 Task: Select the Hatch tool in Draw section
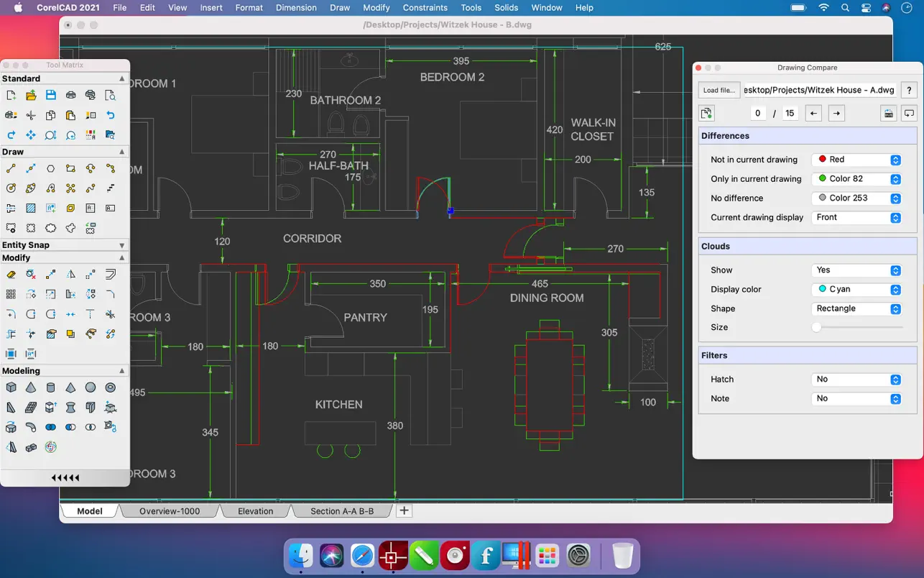(x=31, y=208)
